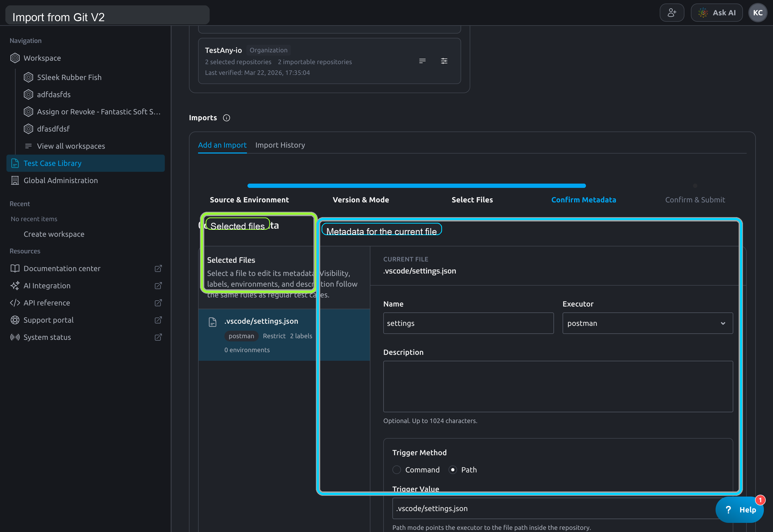Click the Documentation center book icon
The height and width of the screenshot is (532, 773).
(x=15, y=268)
